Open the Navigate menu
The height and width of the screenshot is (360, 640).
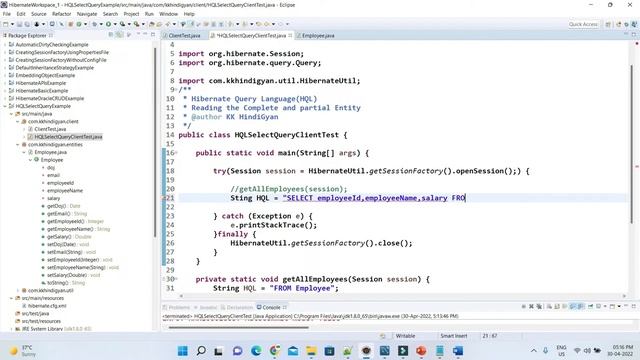pyautogui.click(x=87, y=14)
